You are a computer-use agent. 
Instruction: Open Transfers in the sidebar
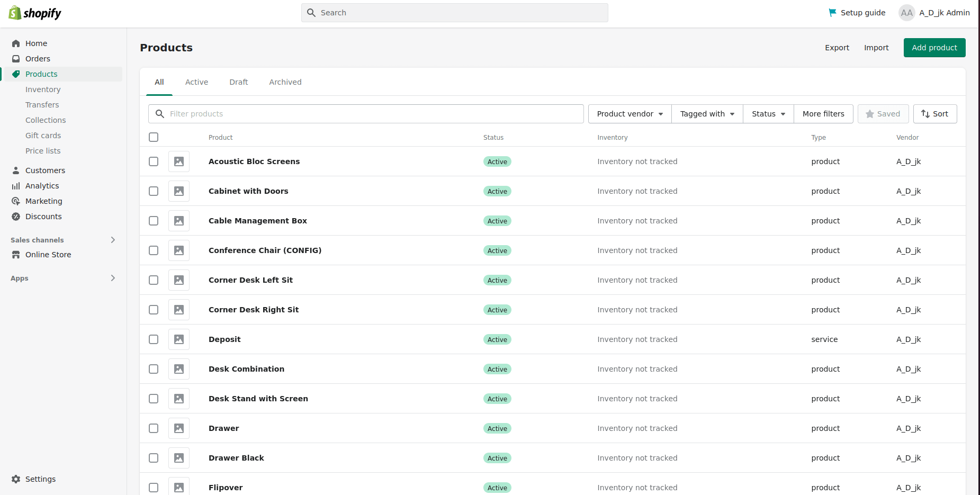pos(42,105)
